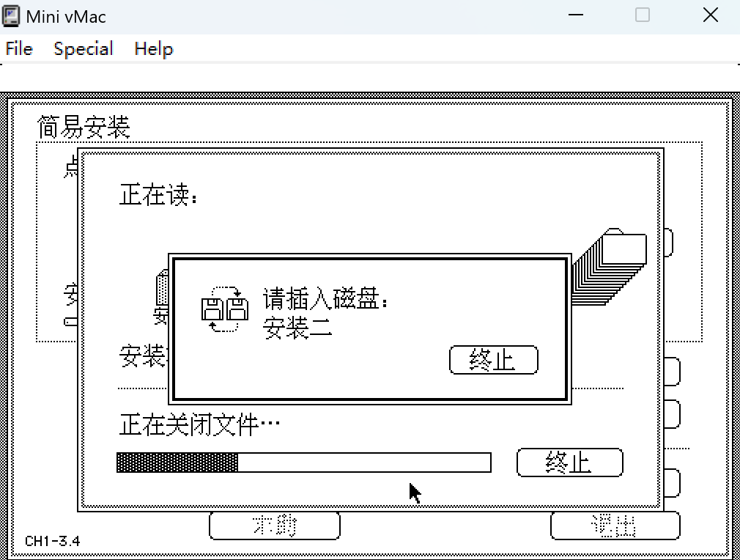The image size is (740, 560).
Task: Click the installation progress bar
Action: click(x=303, y=463)
